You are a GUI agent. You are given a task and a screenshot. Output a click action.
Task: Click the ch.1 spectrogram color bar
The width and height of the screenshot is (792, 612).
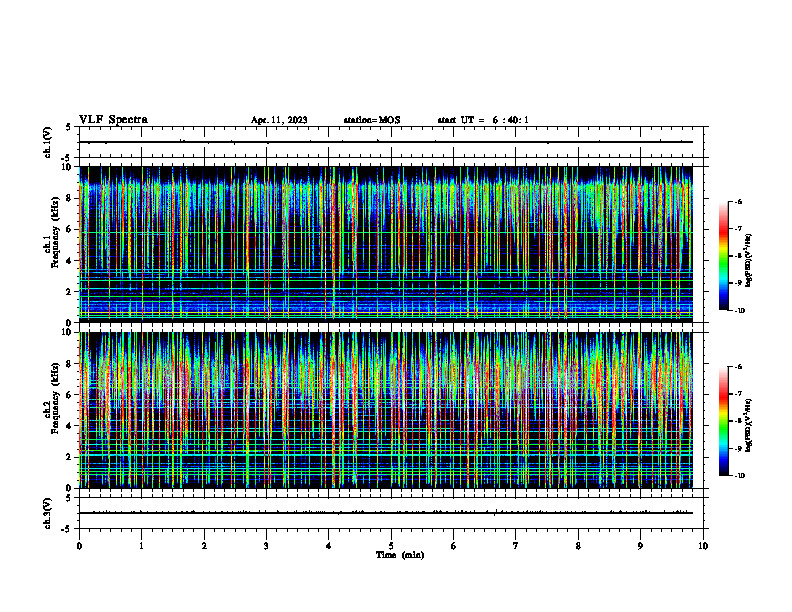[x=724, y=256]
